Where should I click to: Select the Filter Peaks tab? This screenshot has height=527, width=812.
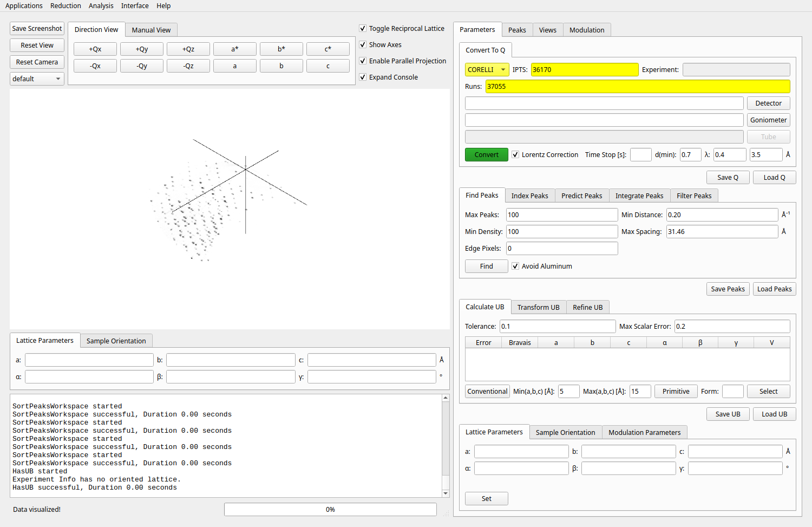coord(694,196)
